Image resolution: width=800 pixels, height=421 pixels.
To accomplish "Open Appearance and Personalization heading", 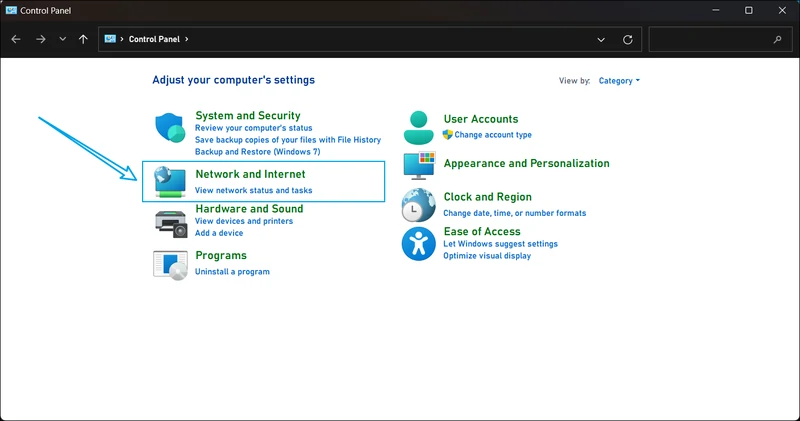I will point(527,163).
